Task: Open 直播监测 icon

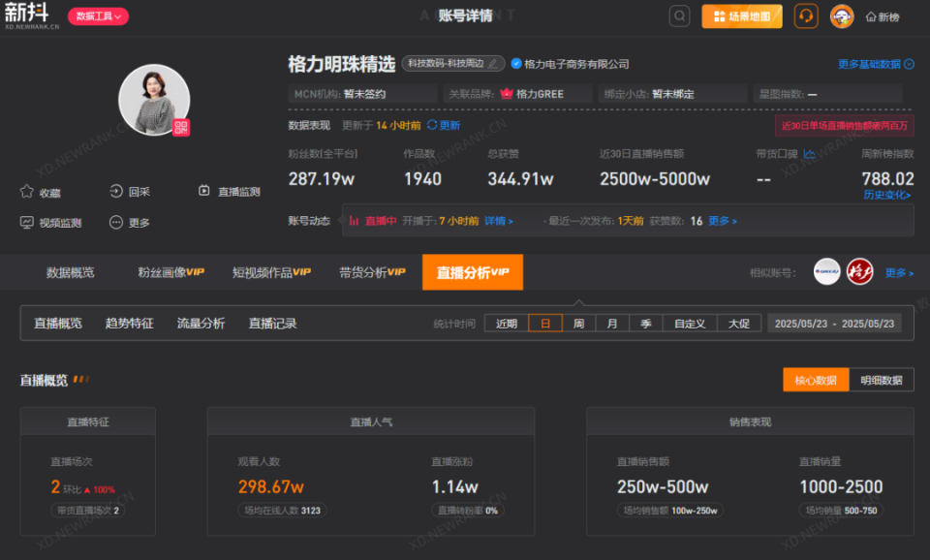Action: pyautogui.click(x=204, y=191)
